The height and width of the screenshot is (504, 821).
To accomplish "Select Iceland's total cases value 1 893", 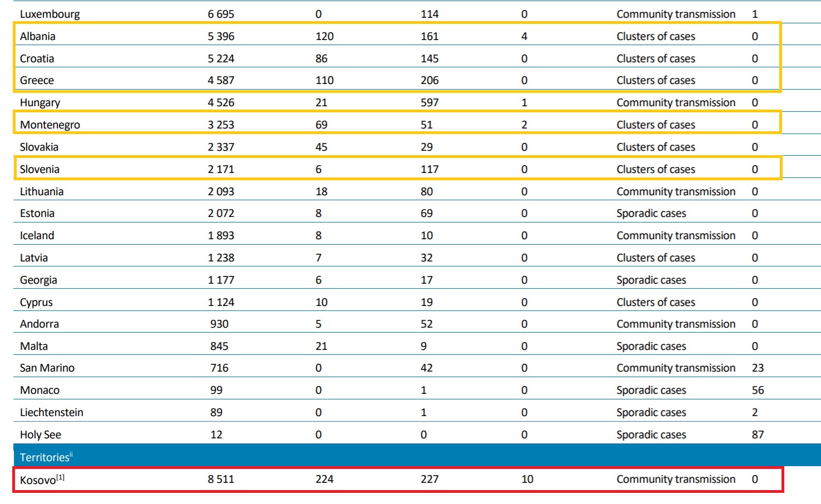I will pos(221,235).
